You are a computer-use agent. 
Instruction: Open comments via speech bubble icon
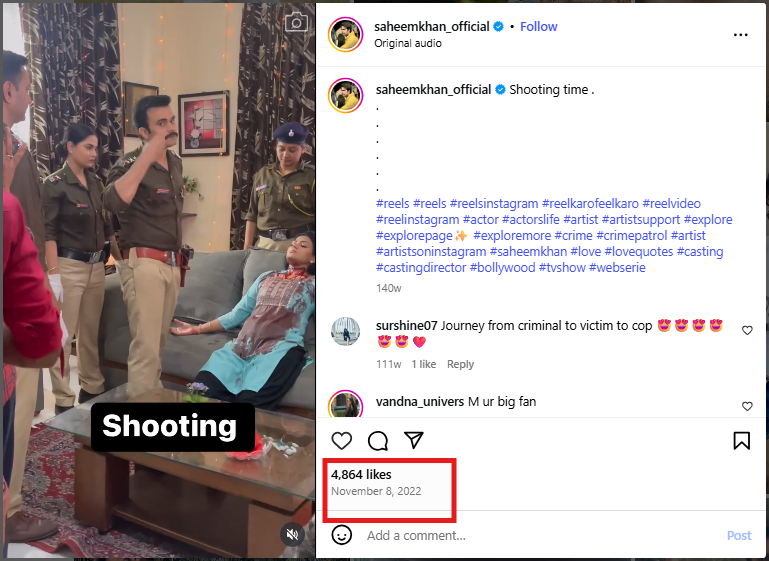coord(378,440)
